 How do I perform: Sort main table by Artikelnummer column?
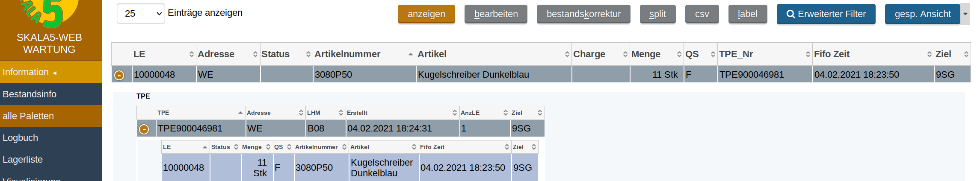(x=364, y=54)
